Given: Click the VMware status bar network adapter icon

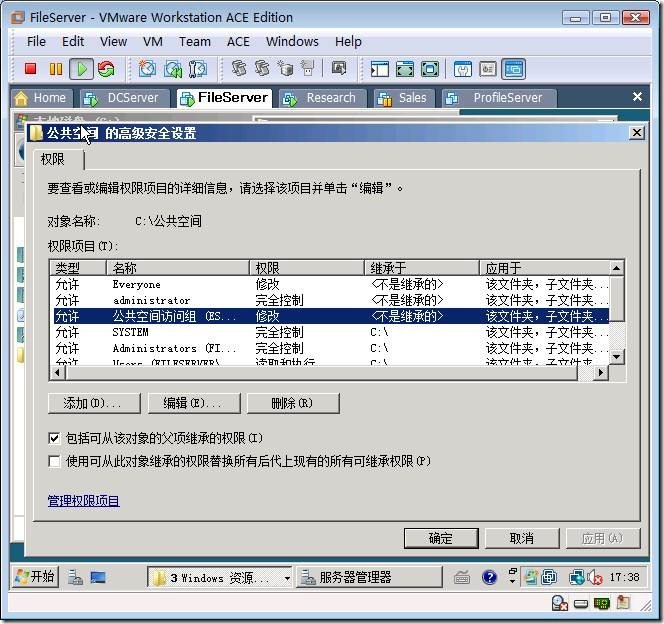Looking at the screenshot, I should coord(601,603).
